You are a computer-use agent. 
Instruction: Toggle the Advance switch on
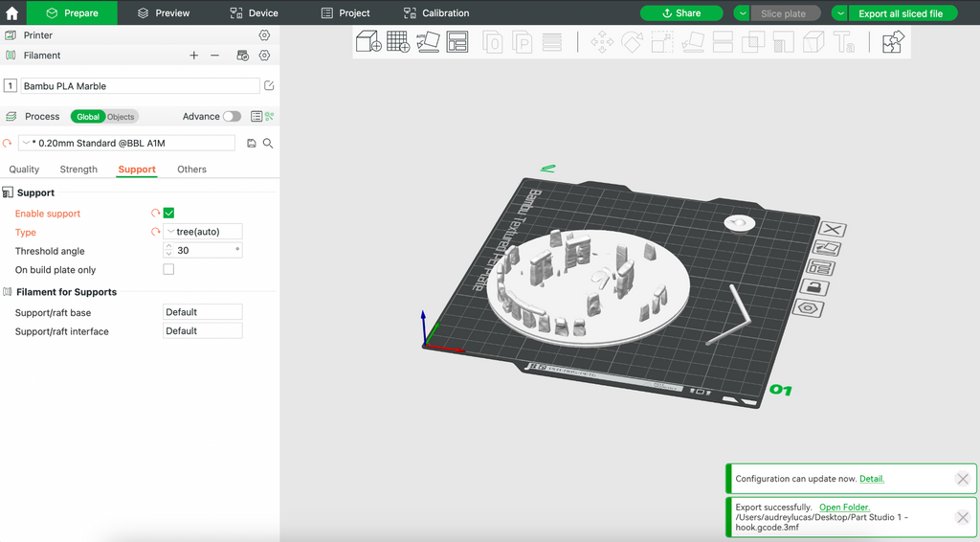pyautogui.click(x=232, y=116)
